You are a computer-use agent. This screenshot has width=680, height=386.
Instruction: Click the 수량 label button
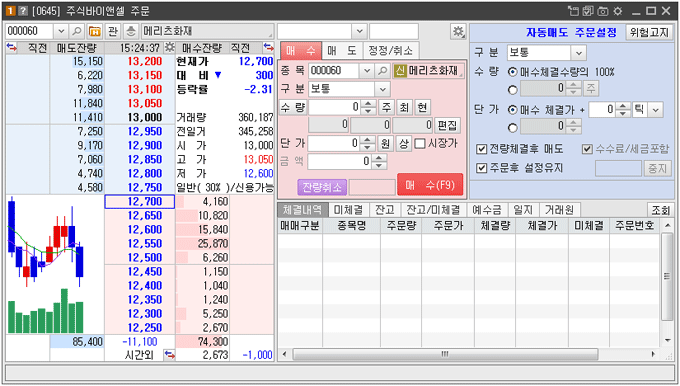[x=294, y=107]
